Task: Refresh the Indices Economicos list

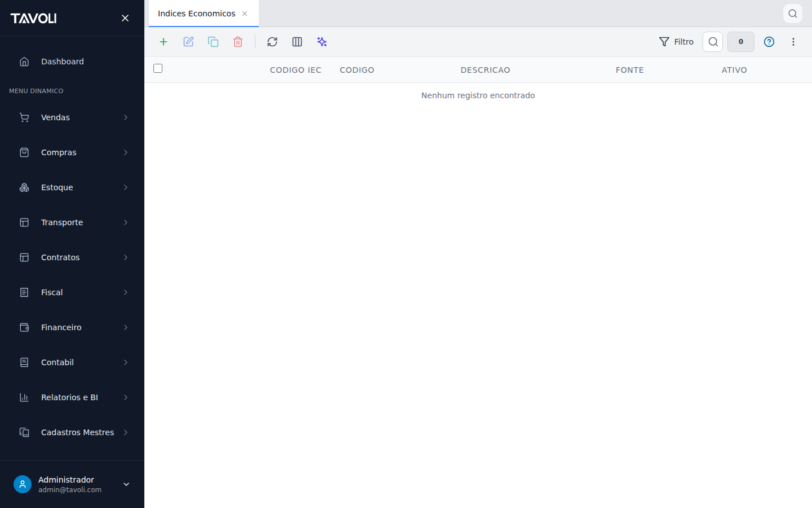Action: (x=272, y=42)
